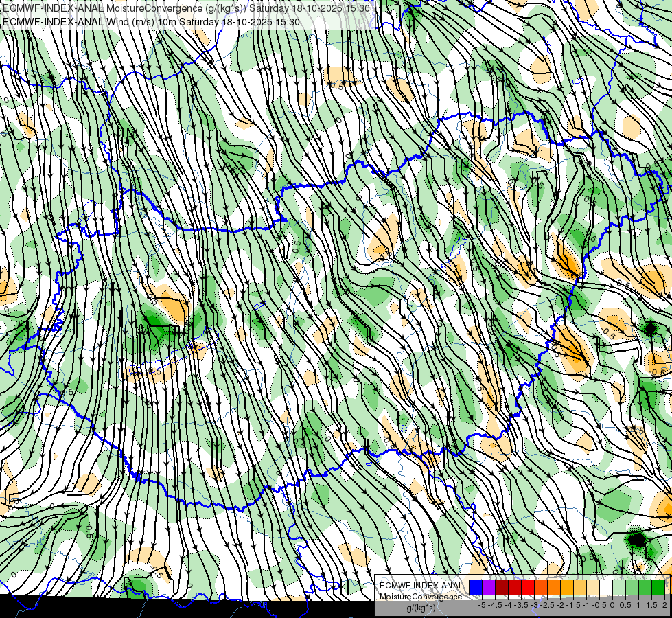
Task: Click the -2.5 tick label on the color scale
Action: (x=547, y=605)
